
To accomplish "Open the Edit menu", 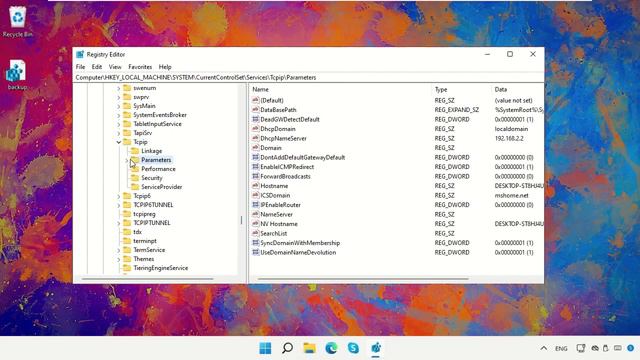I will click(x=97, y=67).
